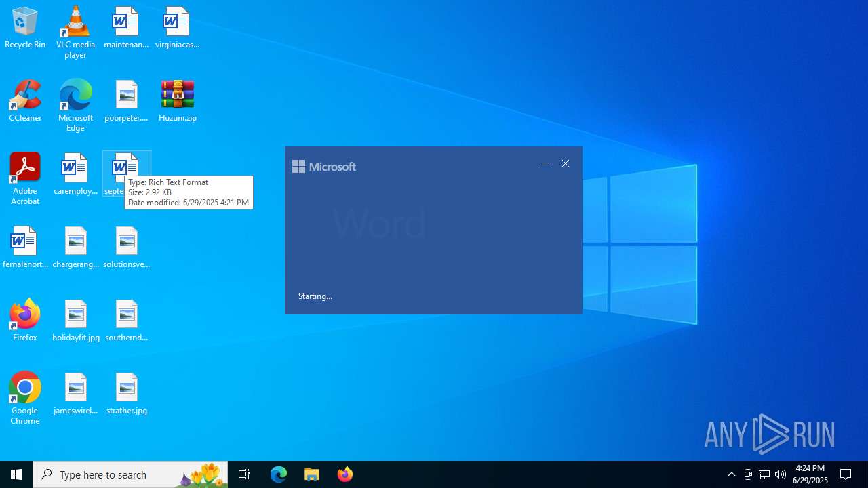Select the holidayfit.jpg image icon
868x488 pixels.
(75, 321)
